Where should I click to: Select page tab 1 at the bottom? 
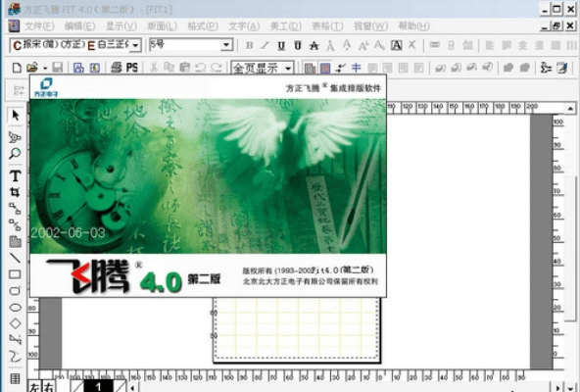tap(98, 386)
